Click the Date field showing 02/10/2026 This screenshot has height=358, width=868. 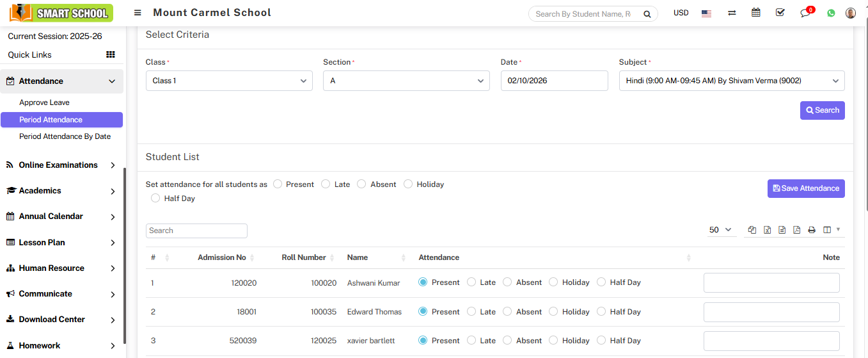pos(553,81)
